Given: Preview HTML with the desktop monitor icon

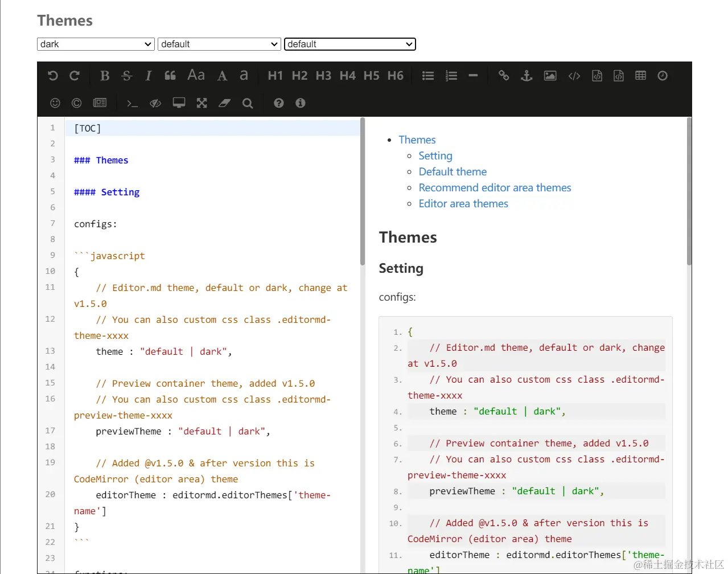Looking at the screenshot, I should [179, 103].
